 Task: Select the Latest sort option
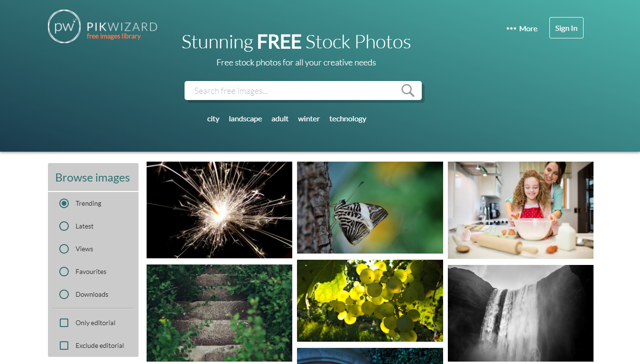tap(64, 226)
